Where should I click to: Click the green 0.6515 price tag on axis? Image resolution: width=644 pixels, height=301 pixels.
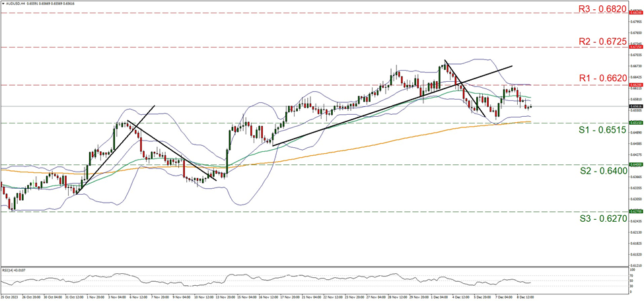pos(636,123)
